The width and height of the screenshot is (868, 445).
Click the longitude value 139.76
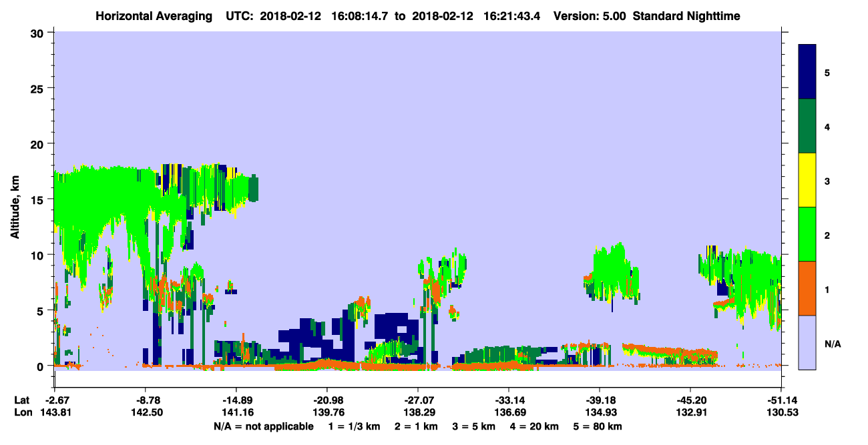point(328,412)
